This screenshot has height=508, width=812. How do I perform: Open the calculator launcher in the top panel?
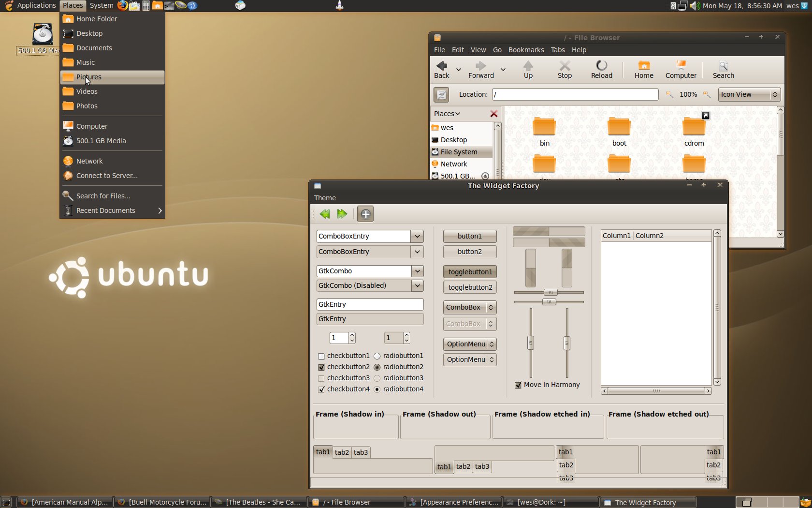tap(145, 6)
